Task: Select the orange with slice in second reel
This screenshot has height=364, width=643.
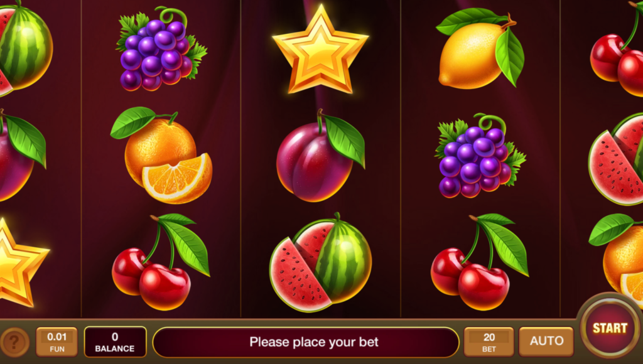Action: [x=161, y=155]
